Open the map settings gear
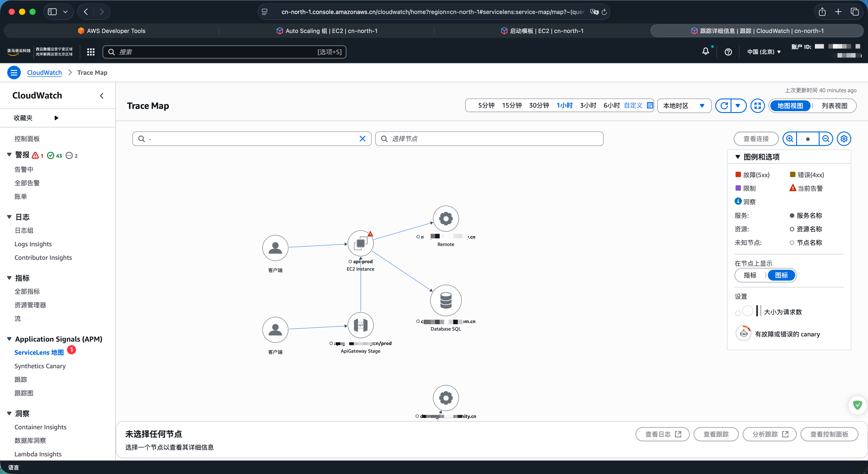This screenshot has width=868, height=474. [x=844, y=139]
